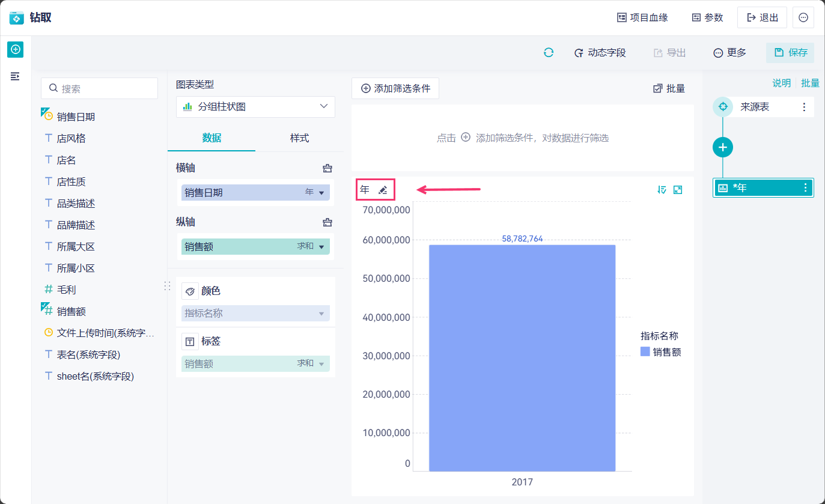Screen dimensions: 825x504
Task: Open the 指标名称 color dropdown
Action: (x=321, y=314)
